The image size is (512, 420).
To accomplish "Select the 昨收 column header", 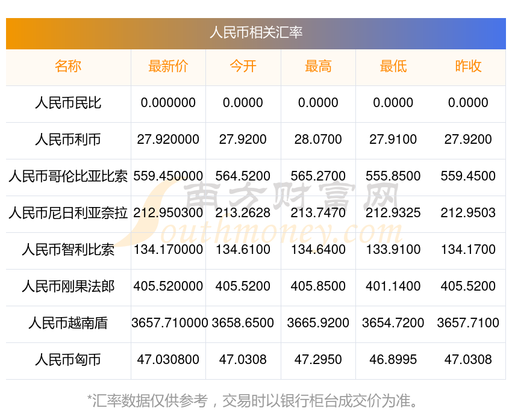I will click(468, 67).
